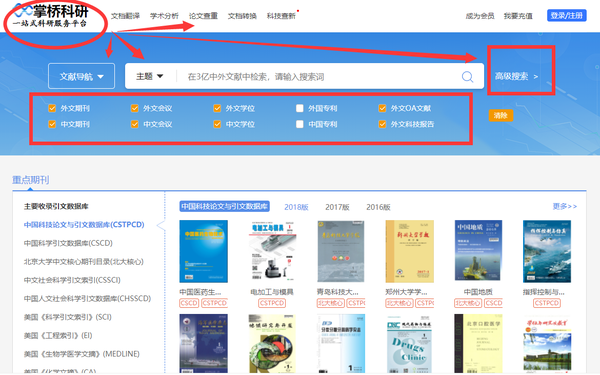Open the 学术分析 menu item

[164, 16]
